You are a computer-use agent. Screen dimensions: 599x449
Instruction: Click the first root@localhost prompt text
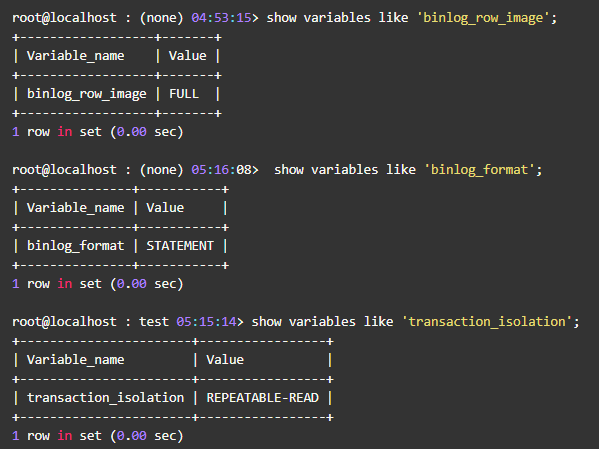click(64, 18)
